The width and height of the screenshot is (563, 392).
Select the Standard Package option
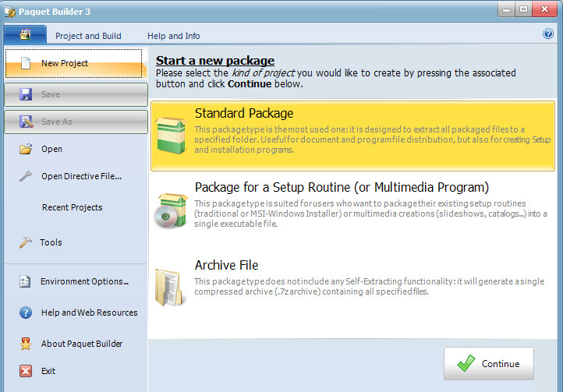point(353,136)
